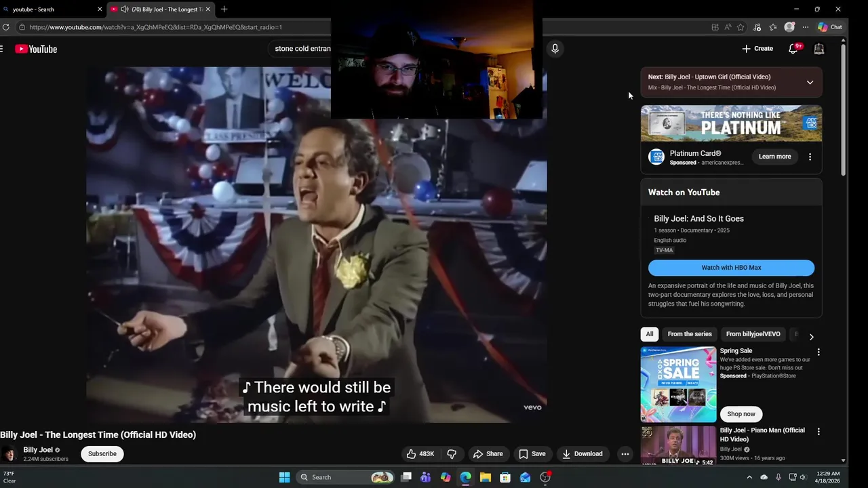Open the Windows Start menu
The height and width of the screenshot is (488, 868).
(285, 477)
